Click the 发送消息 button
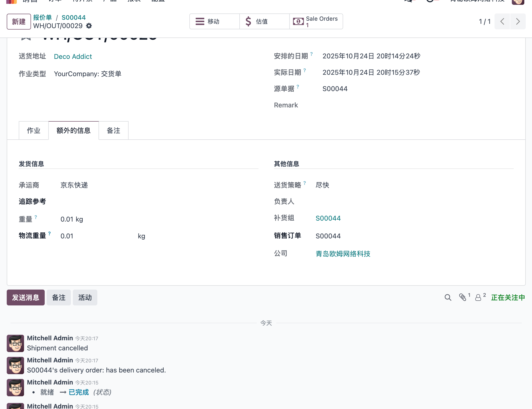Screen dimensions: 532x409 (25, 297)
